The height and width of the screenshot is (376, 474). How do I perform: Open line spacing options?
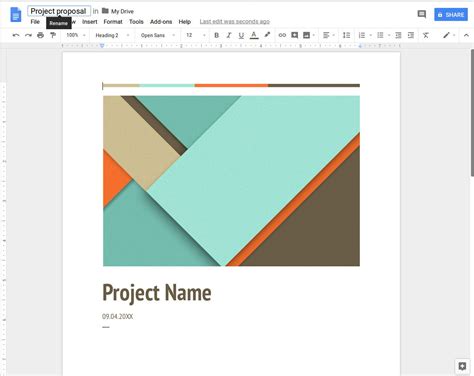coord(346,35)
